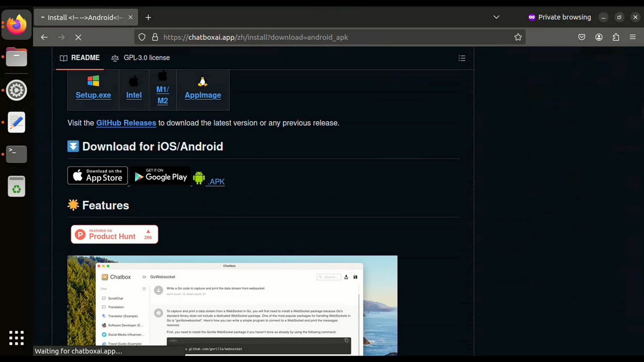
Task: Expand the list all tabs chevron
Action: [496, 17]
